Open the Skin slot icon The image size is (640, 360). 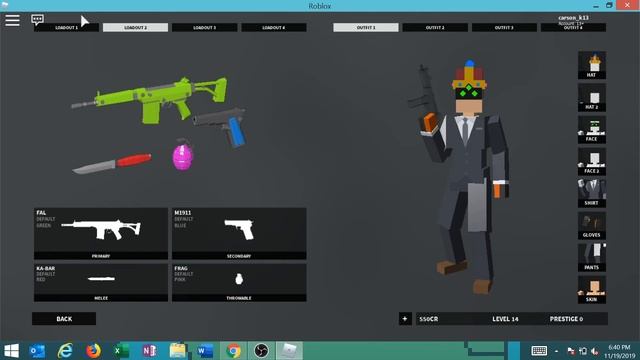click(591, 290)
